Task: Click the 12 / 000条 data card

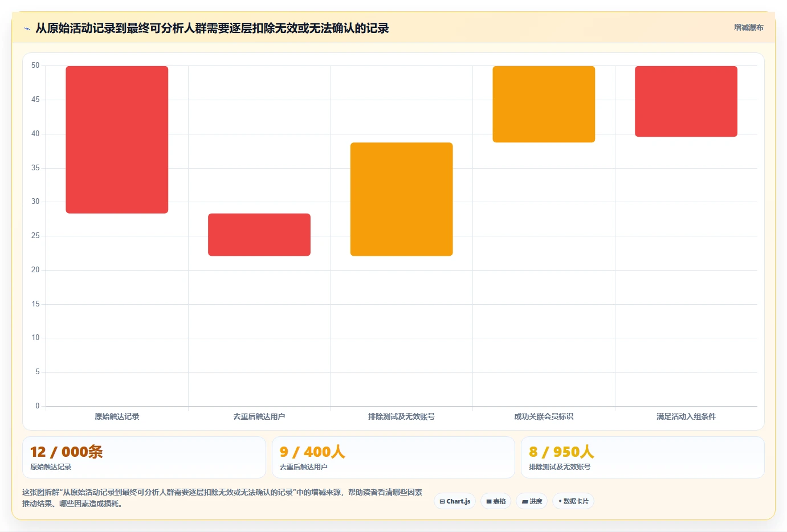Action: 144,457
